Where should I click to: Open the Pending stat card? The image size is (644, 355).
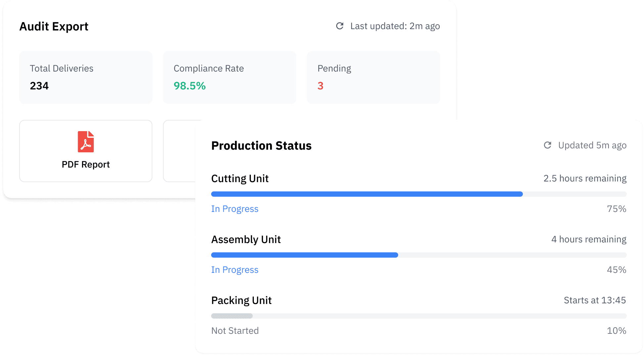(373, 77)
